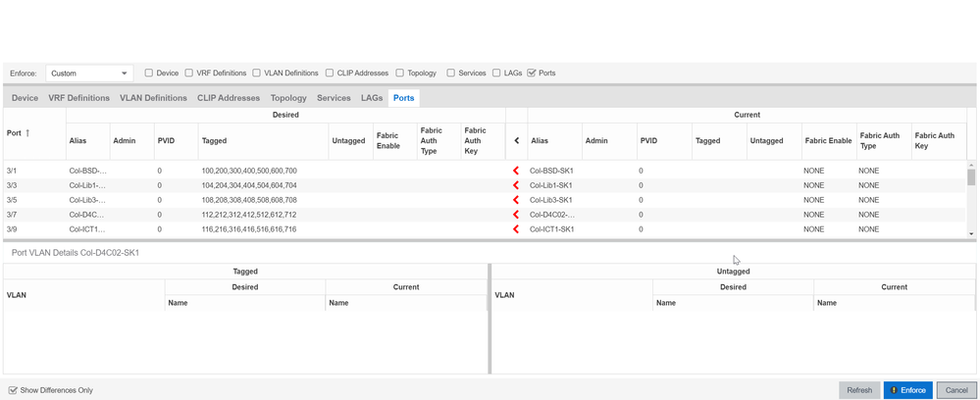Image resolution: width=980 pixels, height=400 pixels.
Task: Click the Cancel button
Action: coord(956,390)
